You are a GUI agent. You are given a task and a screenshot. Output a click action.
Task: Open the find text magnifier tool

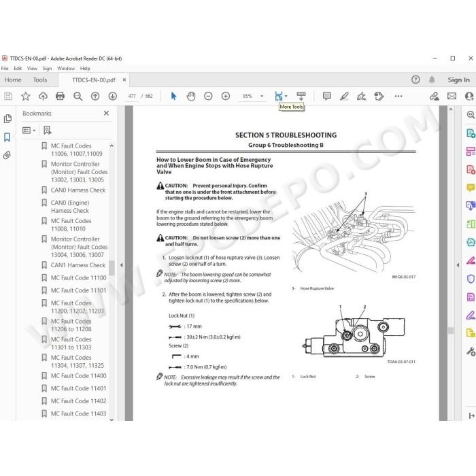(x=78, y=97)
